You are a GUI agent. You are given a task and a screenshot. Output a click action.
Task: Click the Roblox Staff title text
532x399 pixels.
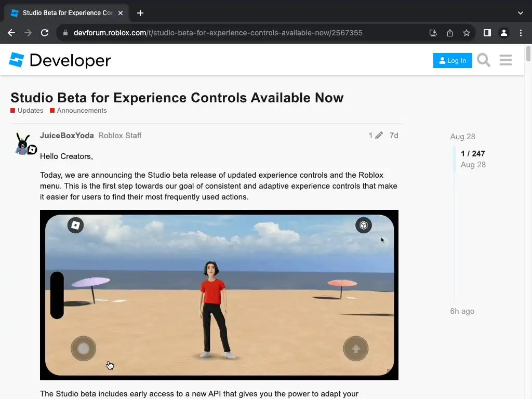coord(120,136)
